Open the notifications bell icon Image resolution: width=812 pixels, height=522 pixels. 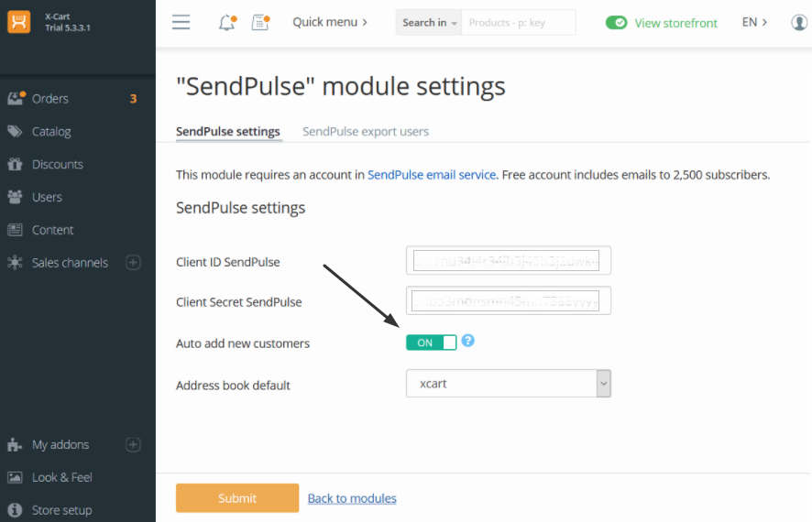pyautogui.click(x=226, y=22)
